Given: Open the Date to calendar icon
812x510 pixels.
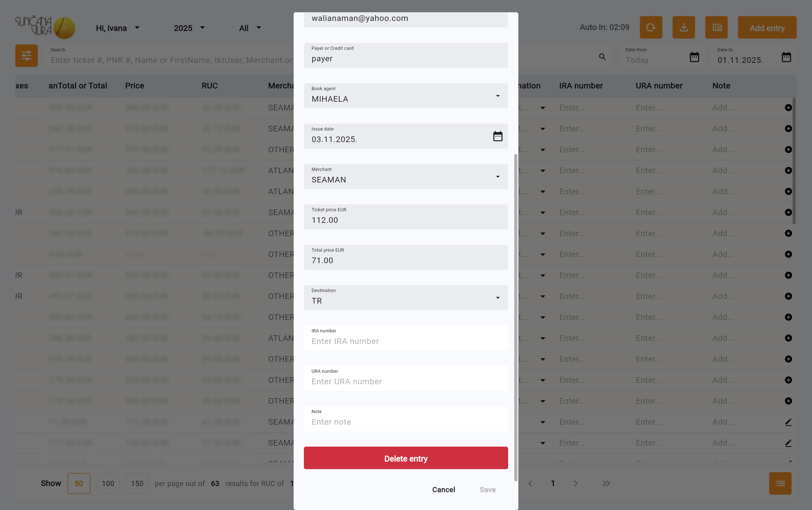Looking at the screenshot, I should coord(786,57).
